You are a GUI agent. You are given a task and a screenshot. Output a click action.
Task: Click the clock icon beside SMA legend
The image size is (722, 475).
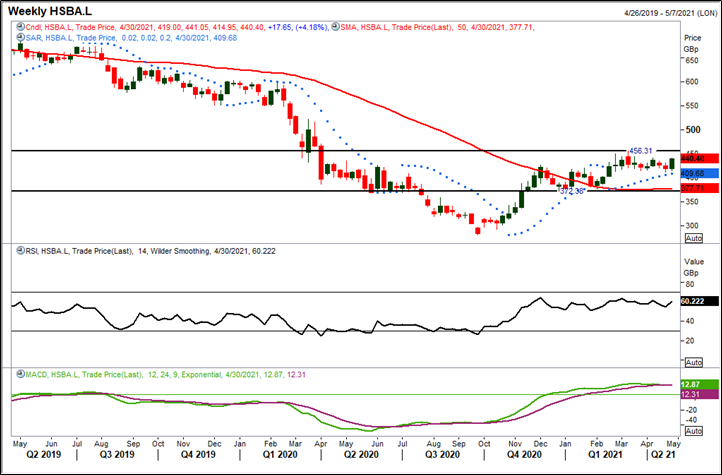335,27
